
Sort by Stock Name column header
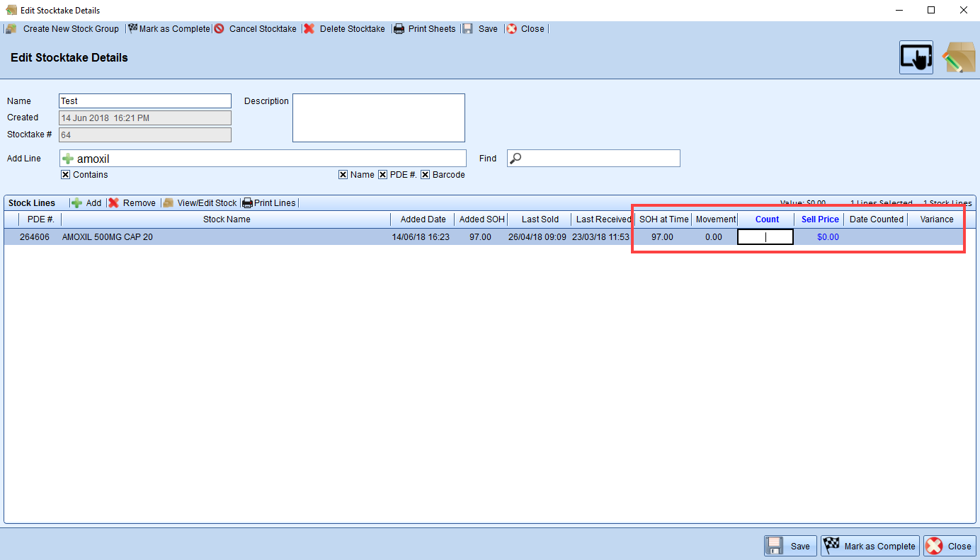point(227,219)
